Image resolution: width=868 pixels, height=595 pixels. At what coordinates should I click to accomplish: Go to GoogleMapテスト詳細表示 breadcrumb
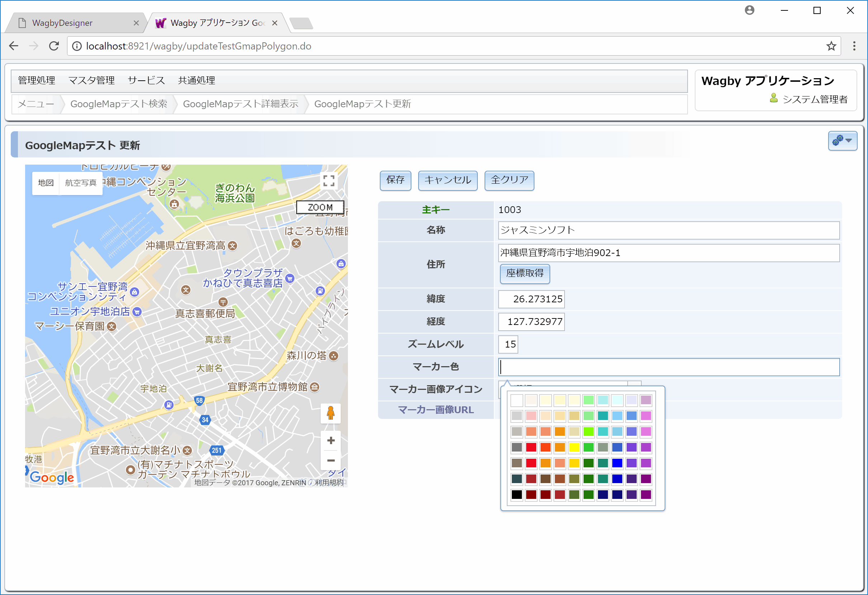[241, 104]
